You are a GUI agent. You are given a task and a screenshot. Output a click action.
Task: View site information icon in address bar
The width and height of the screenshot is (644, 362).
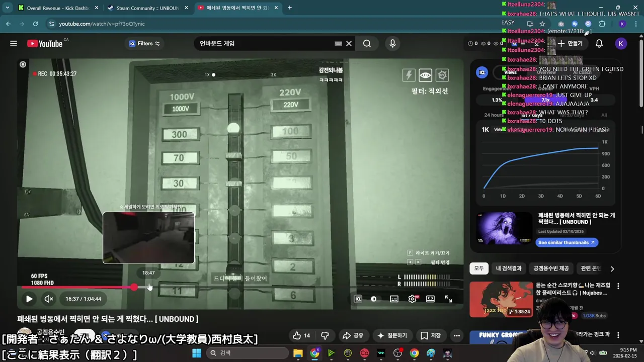(x=51, y=24)
